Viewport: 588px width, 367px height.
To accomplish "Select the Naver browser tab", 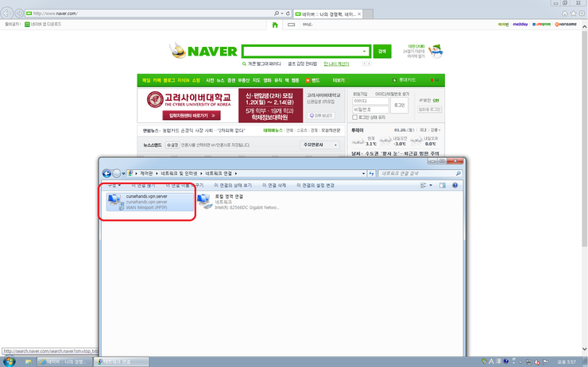I will (x=327, y=14).
